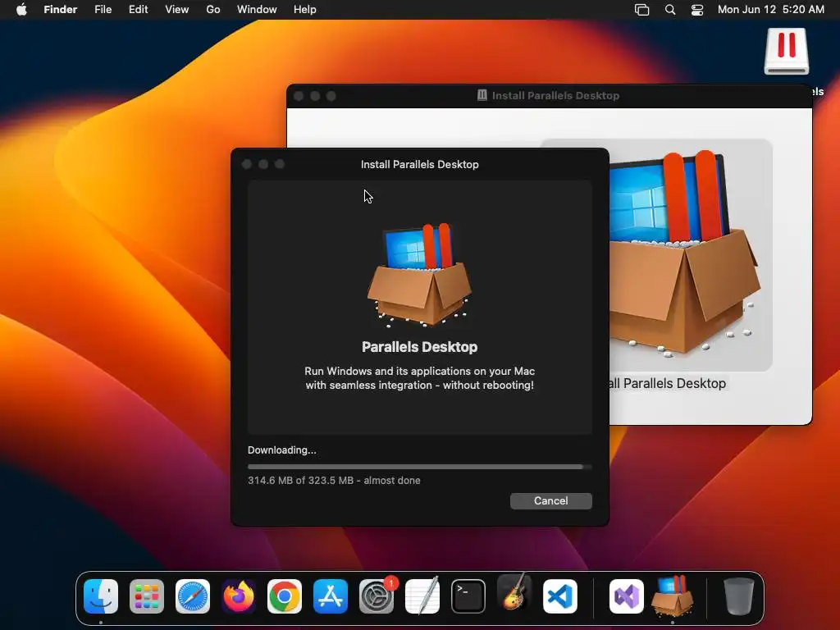Open the Go menu
The width and height of the screenshot is (840, 630).
(x=213, y=10)
